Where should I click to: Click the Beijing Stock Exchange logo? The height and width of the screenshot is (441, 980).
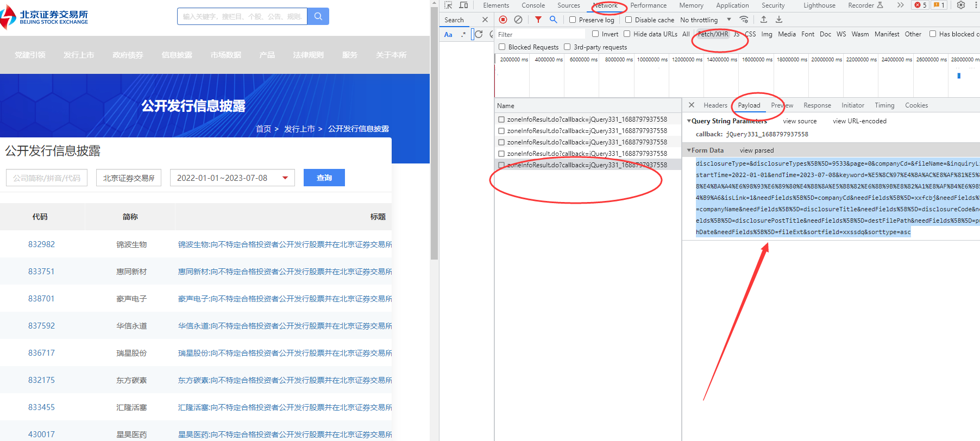(45, 17)
